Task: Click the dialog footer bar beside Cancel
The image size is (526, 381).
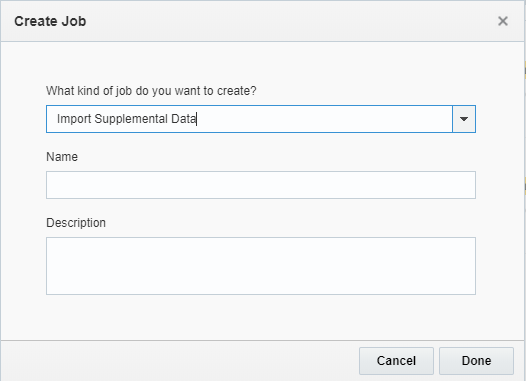Action: click(180, 361)
